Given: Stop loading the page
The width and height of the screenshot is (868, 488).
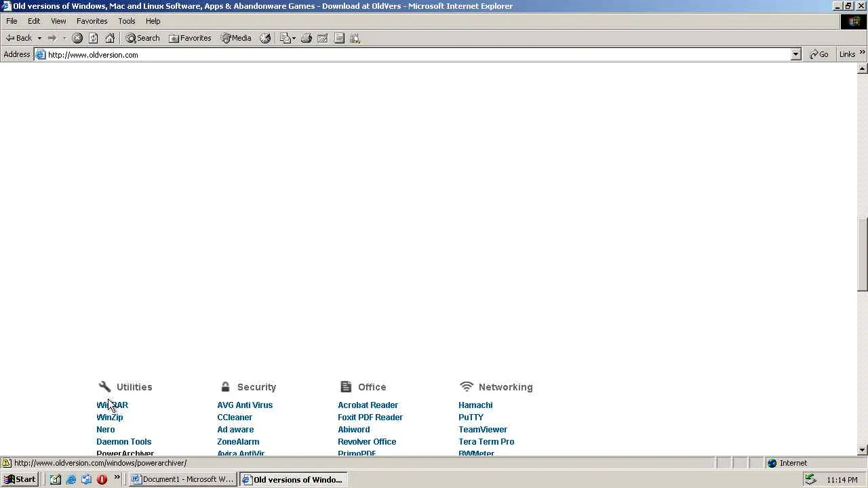Looking at the screenshot, I should pos(77,38).
